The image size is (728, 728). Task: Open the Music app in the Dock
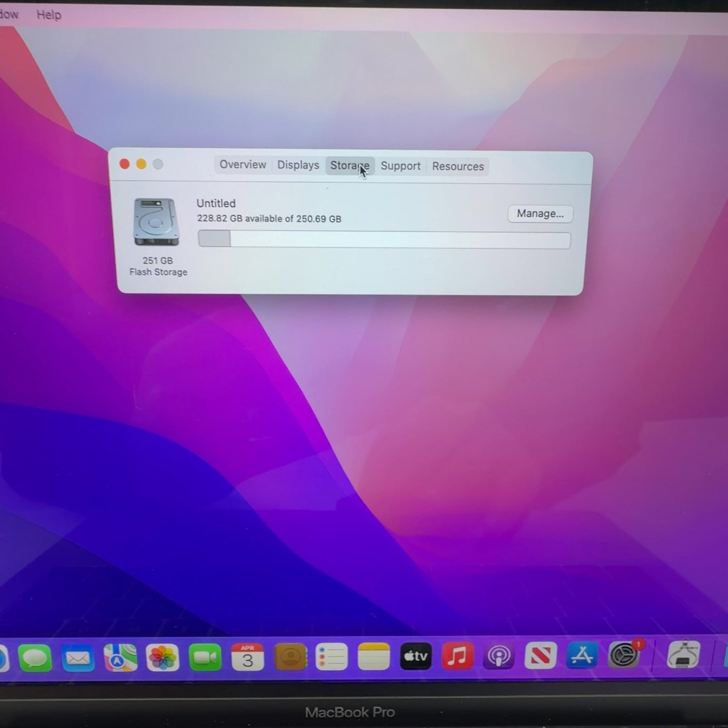click(457, 657)
